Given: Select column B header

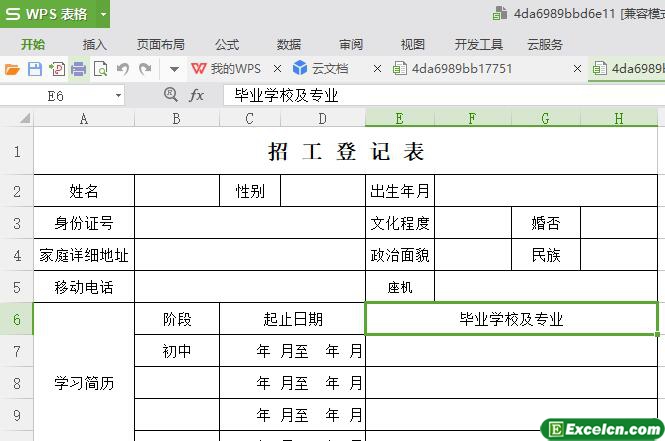Looking at the screenshot, I should 177,119.
